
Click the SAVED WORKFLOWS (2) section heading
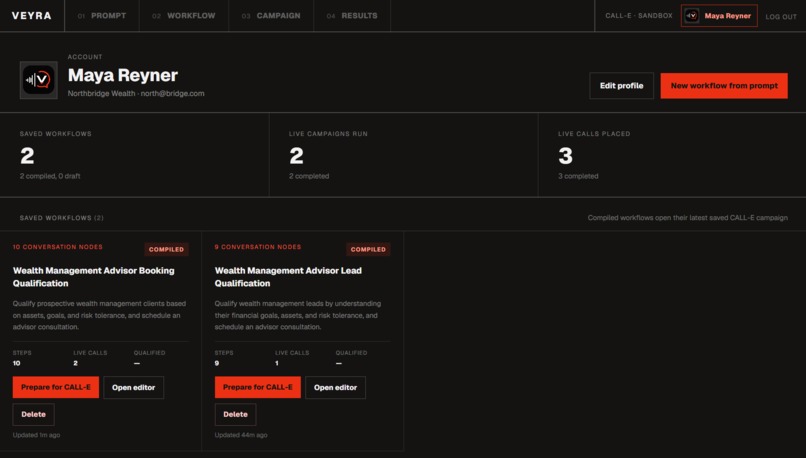pyautogui.click(x=62, y=218)
